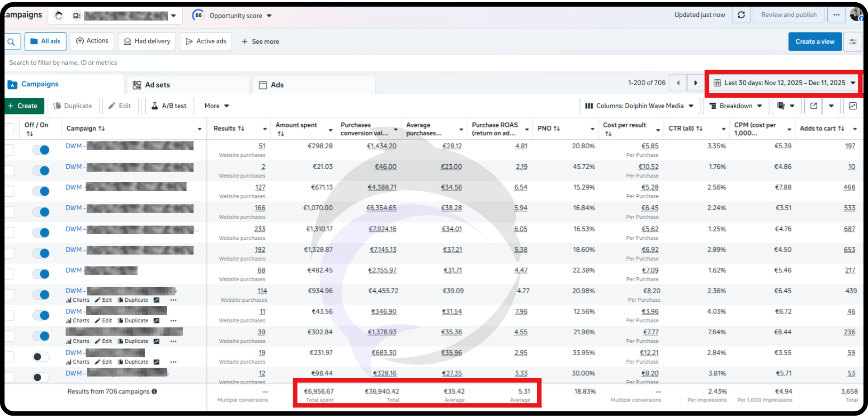Expand the More actions dropdown
This screenshot has height=417, width=868.
[217, 106]
